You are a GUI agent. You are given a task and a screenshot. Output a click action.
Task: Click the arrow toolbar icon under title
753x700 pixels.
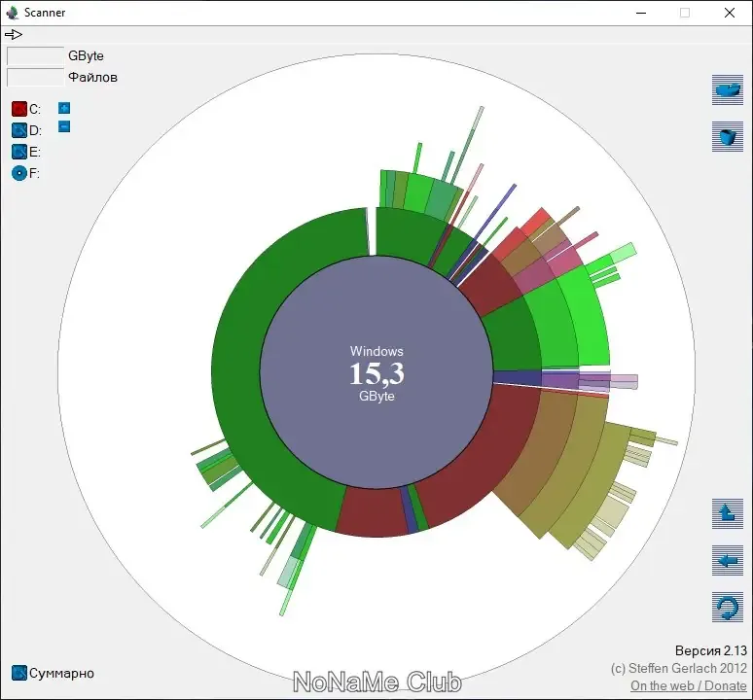(14, 34)
